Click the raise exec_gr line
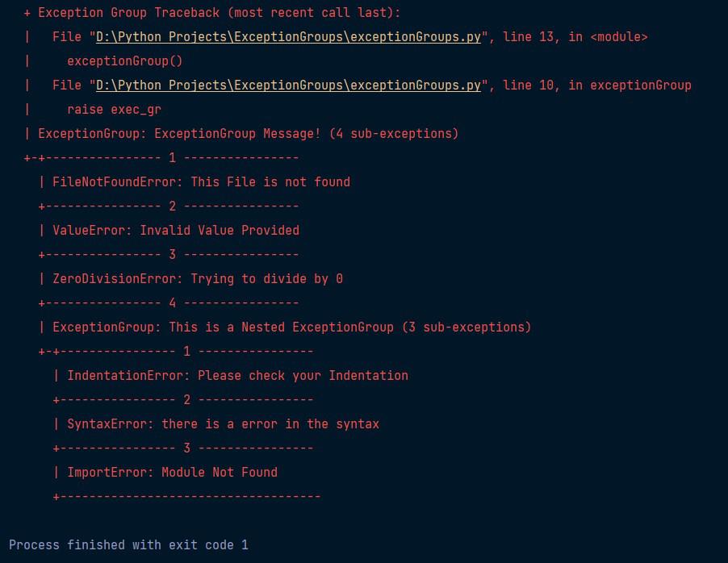This screenshot has height=563, width=728. (x=115, y=110)
